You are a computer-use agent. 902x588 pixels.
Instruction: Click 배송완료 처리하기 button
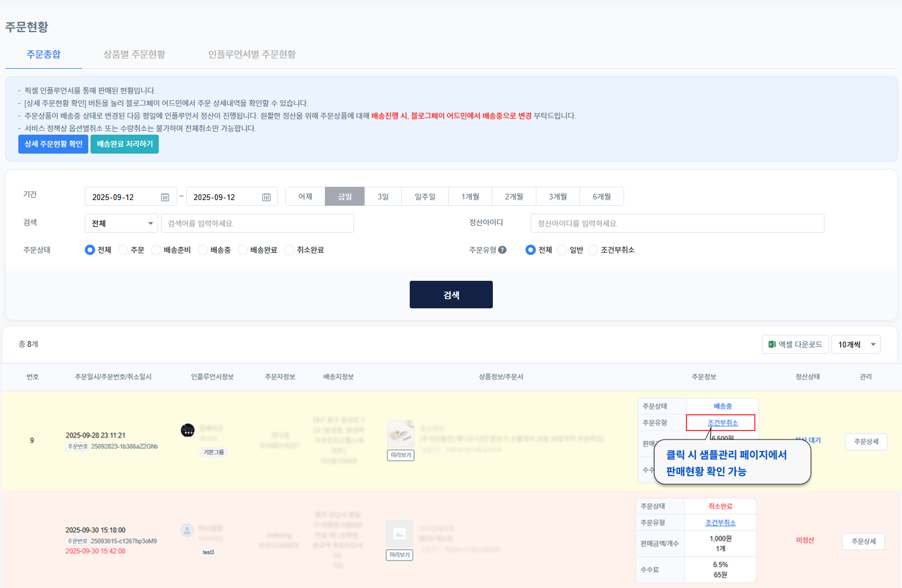pyautogui.click(x=124, y=144)
